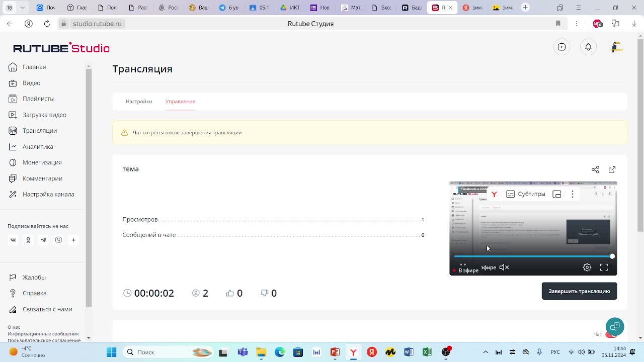Reload the page in the browser

coord(47,24)
